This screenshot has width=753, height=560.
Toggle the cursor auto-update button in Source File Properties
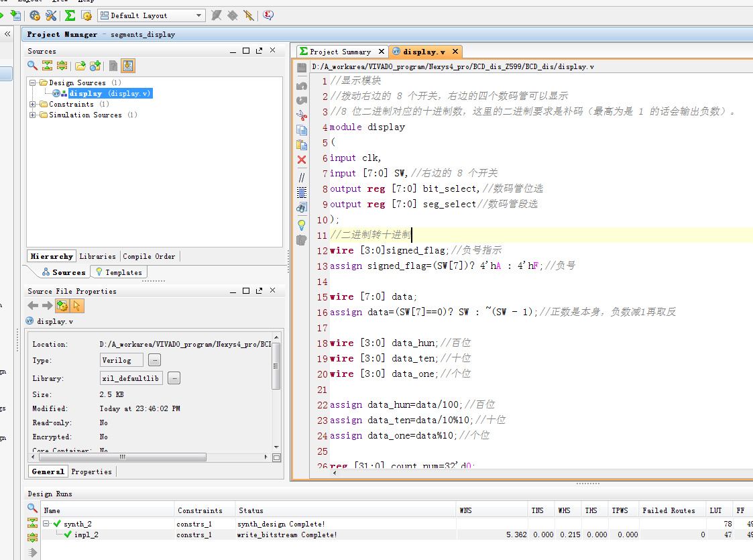[x=77, y=305]
